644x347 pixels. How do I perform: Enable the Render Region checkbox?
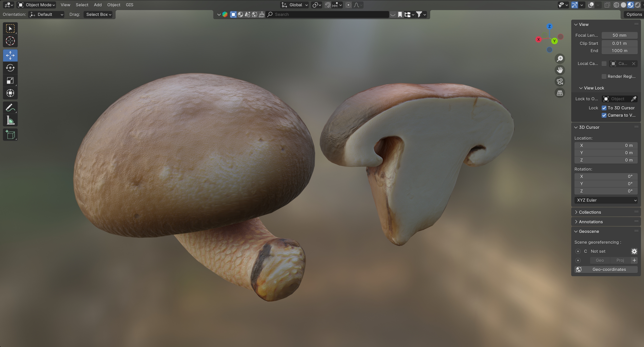604,76
